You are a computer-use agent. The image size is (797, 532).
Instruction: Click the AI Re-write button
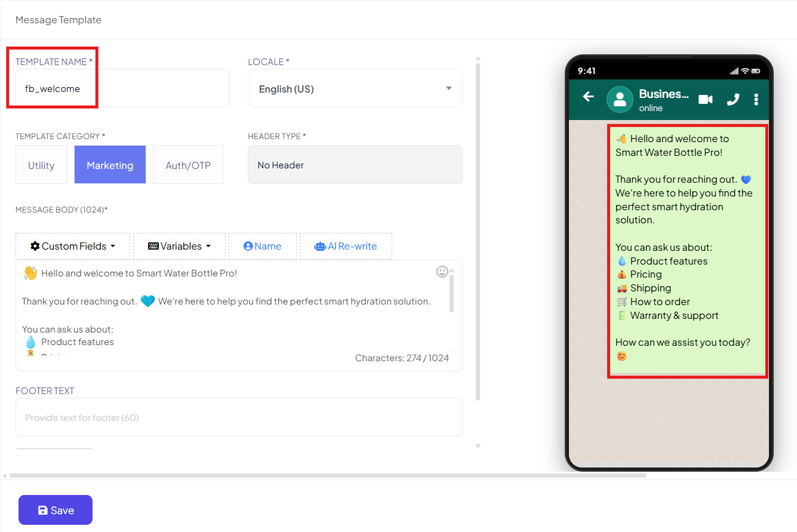346,246
